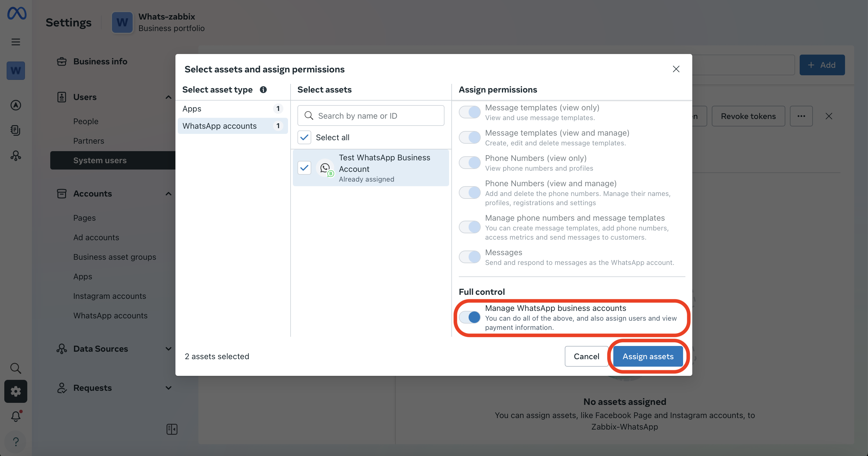Uncheck Test WhatsApp Business Account checkbox
The height and width of the screenshot is (456, 868).
pos(304,168)
